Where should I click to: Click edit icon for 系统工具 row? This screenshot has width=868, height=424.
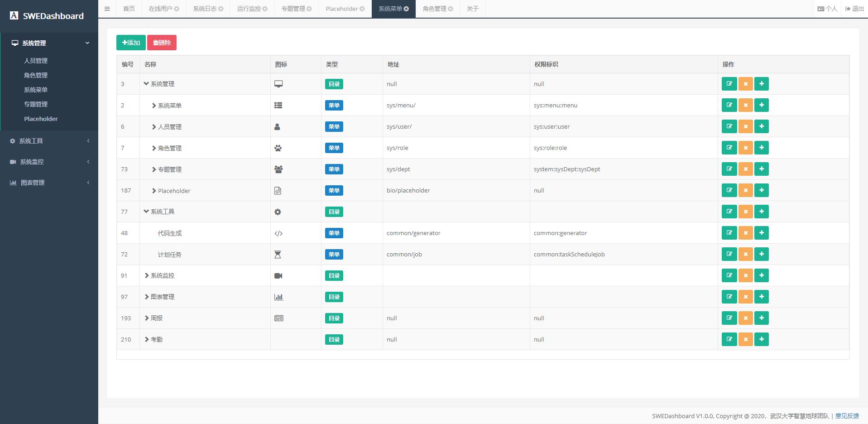[729, 212]
